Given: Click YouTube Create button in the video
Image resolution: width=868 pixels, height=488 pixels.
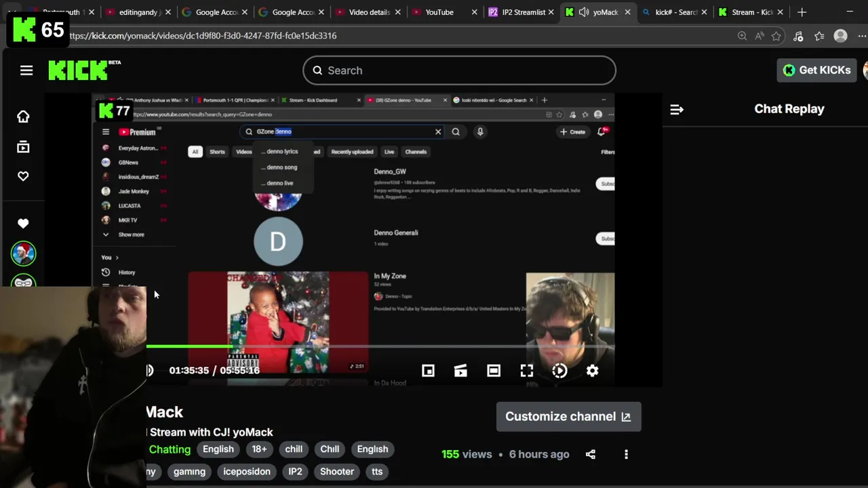Looking at the screenshot, I should point(572,132).
